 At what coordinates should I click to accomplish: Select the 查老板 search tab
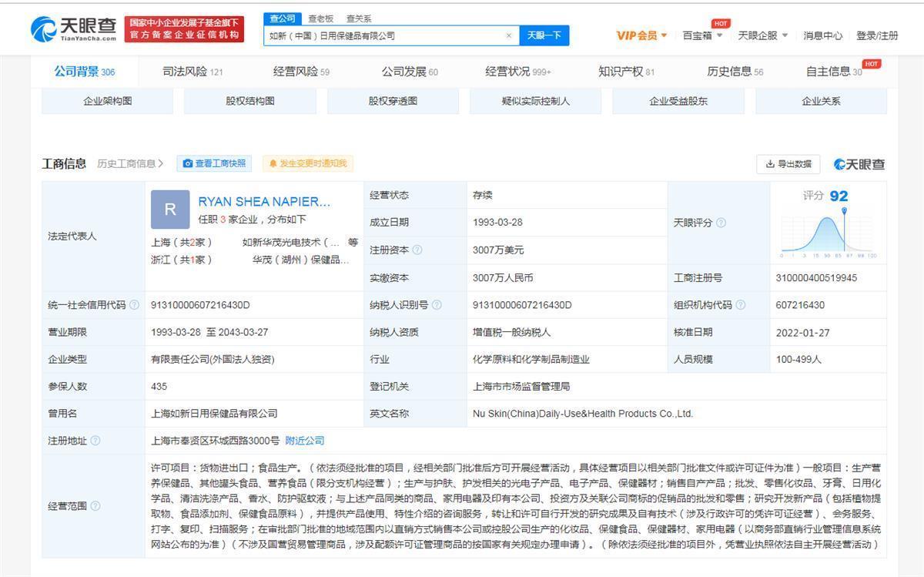(321, 18)
